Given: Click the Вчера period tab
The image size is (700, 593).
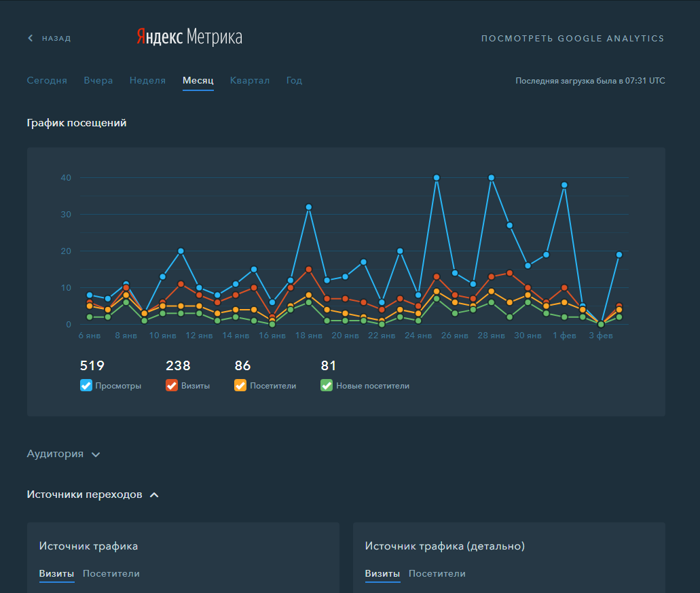Looking at the screenshot, I should (x=98, y=80).
